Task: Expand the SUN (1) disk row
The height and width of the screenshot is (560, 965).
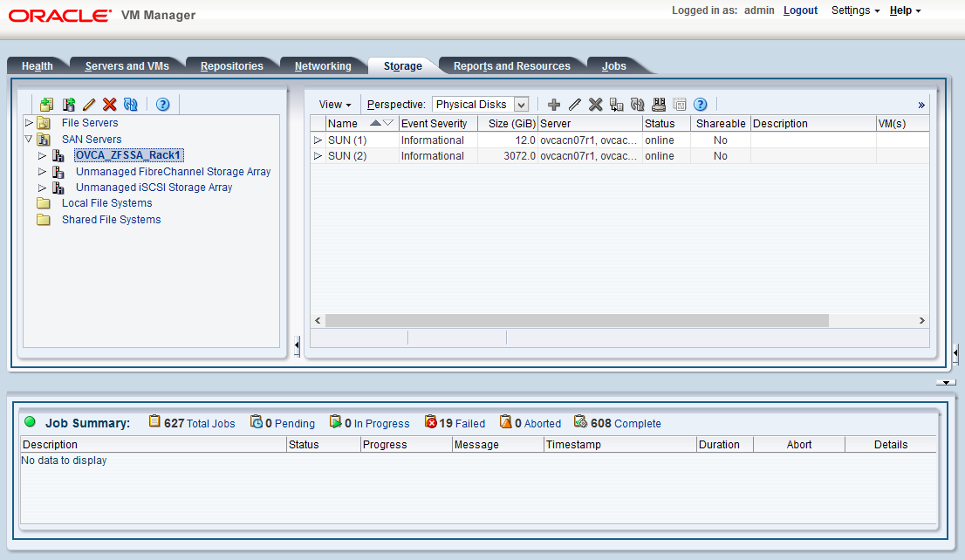Action: 318,140
